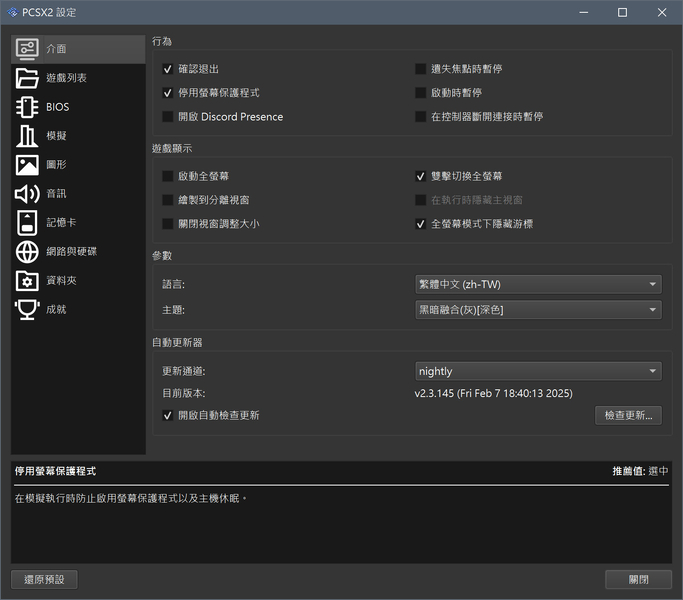Click the 還原預設 button
Viewport: 683px width, 600px height.
[44, 580]
